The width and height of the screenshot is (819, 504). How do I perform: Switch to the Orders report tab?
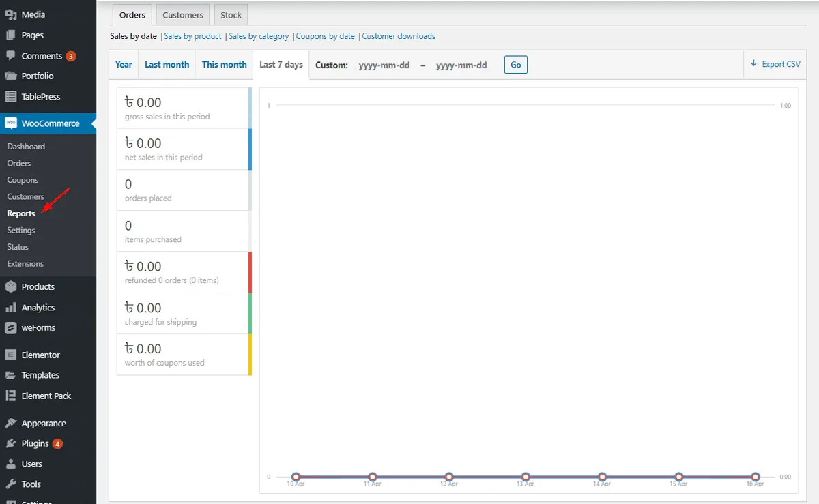click(132, 14)
